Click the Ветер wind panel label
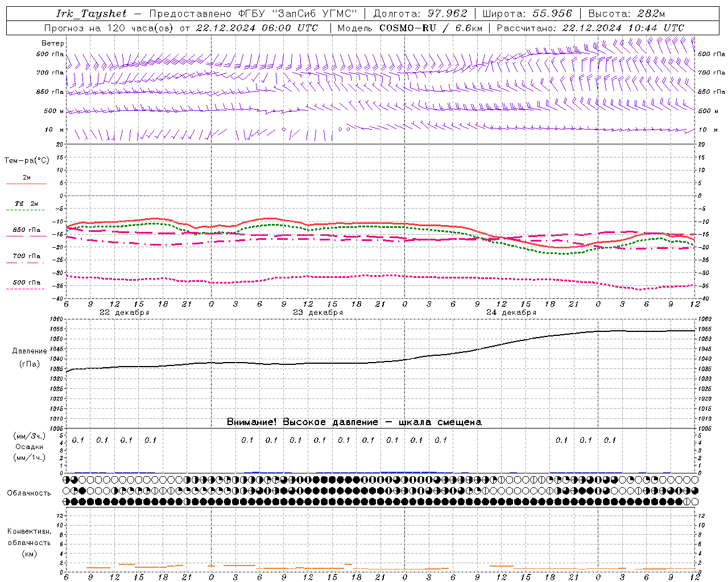 53,43
